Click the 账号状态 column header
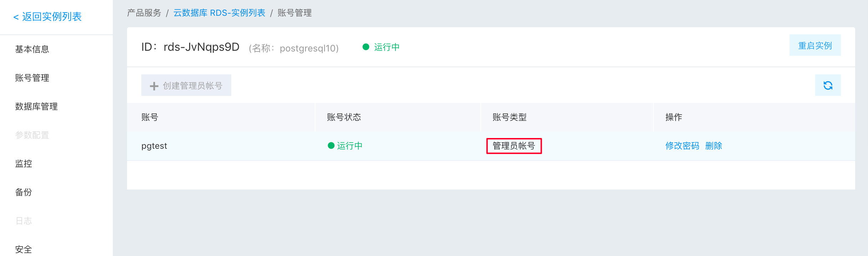 [344, 117]
